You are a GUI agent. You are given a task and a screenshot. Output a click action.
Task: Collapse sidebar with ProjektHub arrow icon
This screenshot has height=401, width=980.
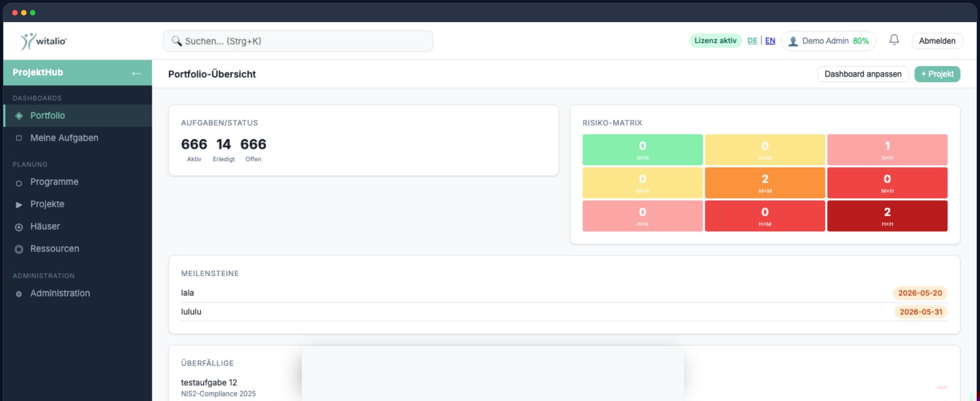pos(136,73)
